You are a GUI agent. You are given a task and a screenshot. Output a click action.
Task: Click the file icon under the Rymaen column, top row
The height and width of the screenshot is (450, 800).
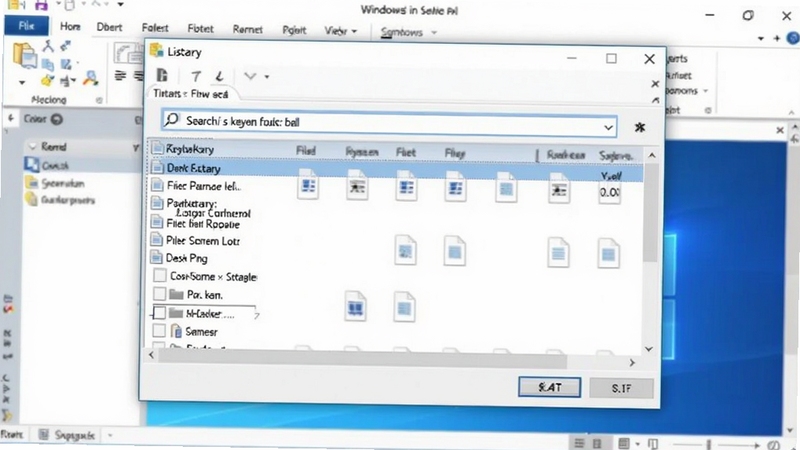pyautogui.click(x=357, y=185)
